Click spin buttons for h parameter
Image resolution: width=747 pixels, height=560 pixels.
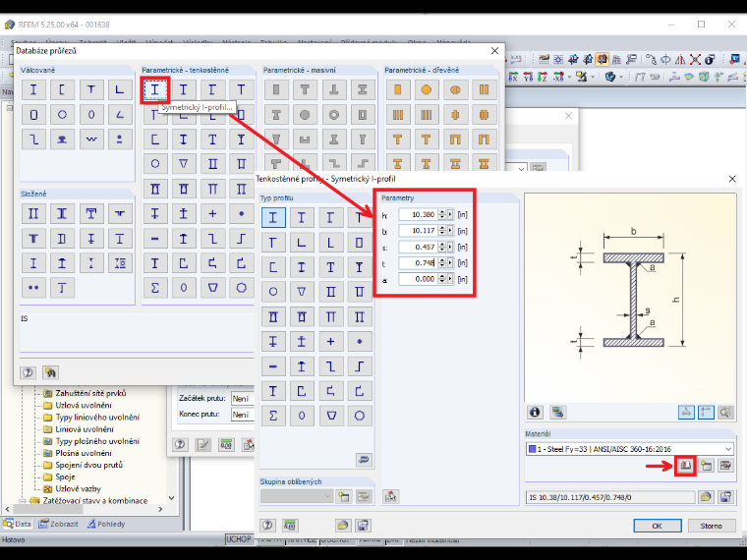(442, 214)
